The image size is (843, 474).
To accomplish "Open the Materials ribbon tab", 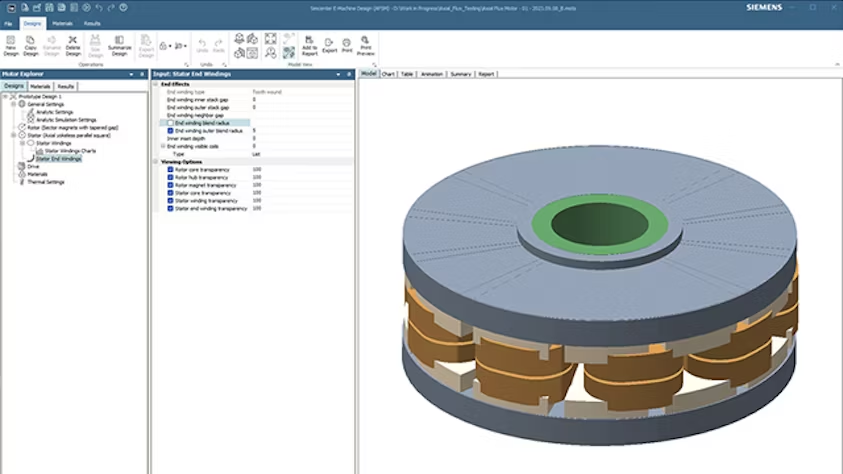I will tap(62, 23).
